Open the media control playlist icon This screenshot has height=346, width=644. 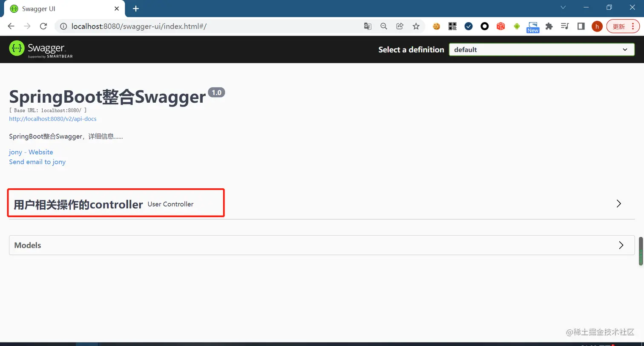click(565, 26)
